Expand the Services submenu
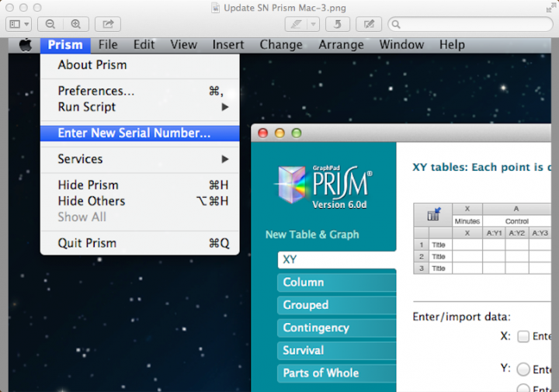This screenshot has width=559, height=392. (x=140, y=159)
